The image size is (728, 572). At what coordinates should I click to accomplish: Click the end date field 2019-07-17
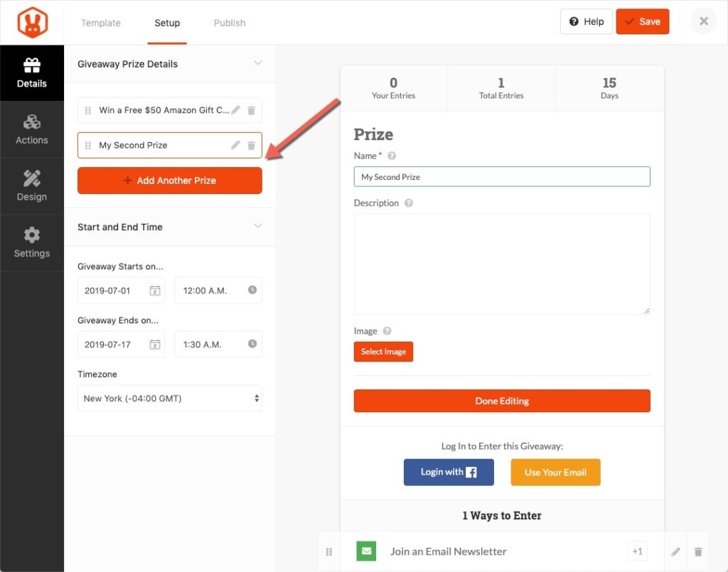(x=121, y=344)
